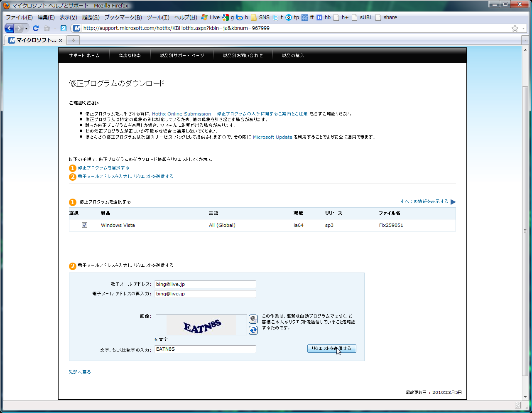Click the blue numbered icon beside the address bar
Screen dimensions: 532x413
[x=63, y=28]
